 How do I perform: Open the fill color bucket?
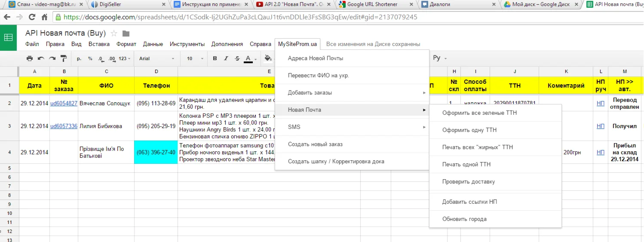click(x=267, y=58)
